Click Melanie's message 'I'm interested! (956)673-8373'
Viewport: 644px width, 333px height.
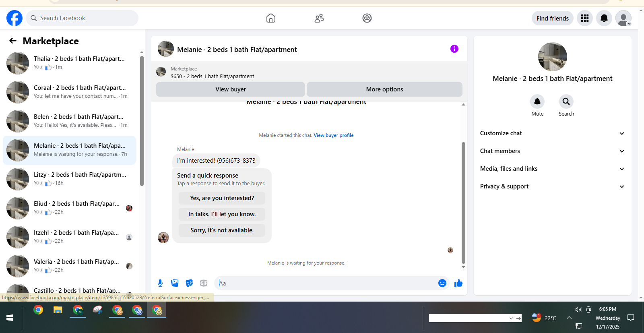coord(216,161)
